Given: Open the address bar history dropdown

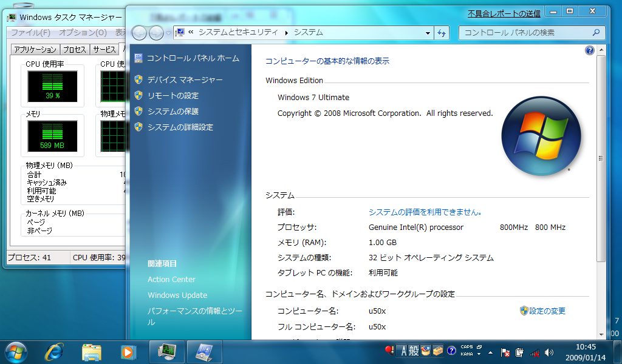Looking at the screenshot, I should [x=428, y=33].
